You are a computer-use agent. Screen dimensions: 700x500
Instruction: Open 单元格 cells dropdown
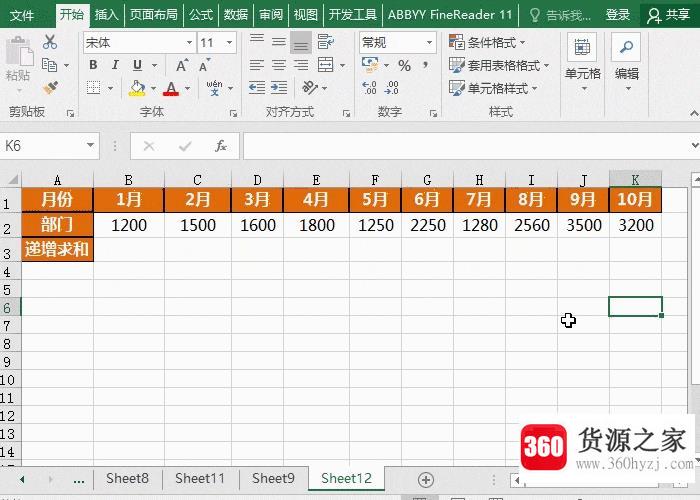583,62
